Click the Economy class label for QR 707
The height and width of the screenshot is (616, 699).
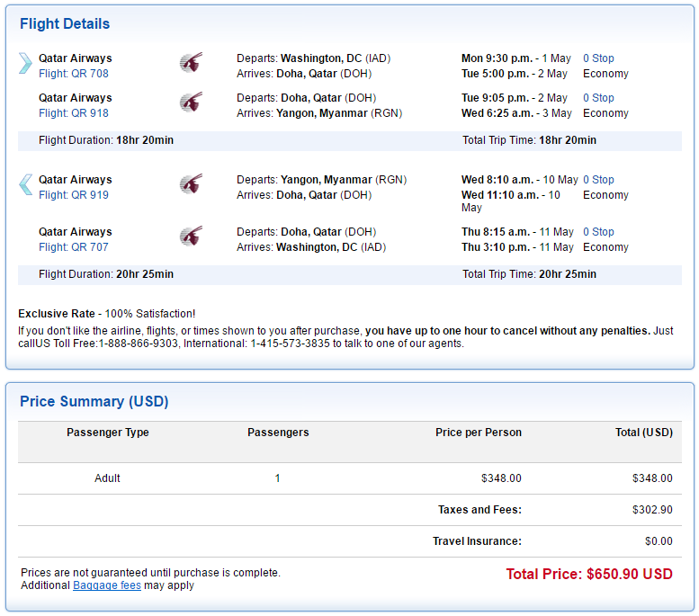(605, 247)
